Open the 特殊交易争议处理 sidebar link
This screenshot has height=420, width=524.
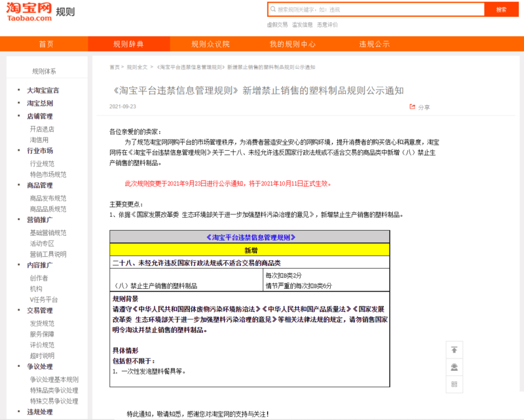pos(54,401)
